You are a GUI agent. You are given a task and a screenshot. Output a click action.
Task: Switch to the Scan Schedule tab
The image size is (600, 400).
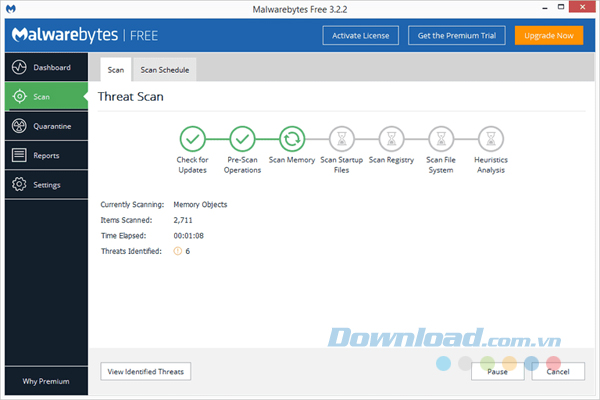(165, 70)
